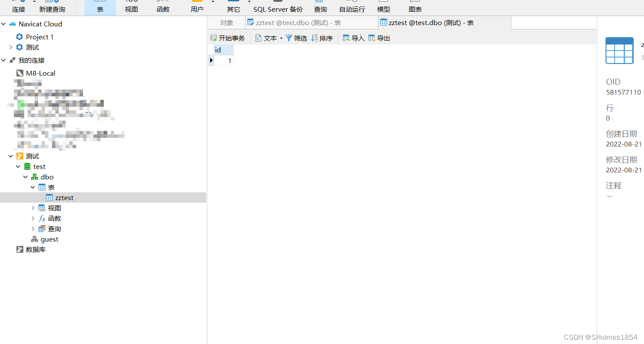644x344 pixels.
Task: Select the 表 tables toolbar button
Action: (x=100, y=7)
